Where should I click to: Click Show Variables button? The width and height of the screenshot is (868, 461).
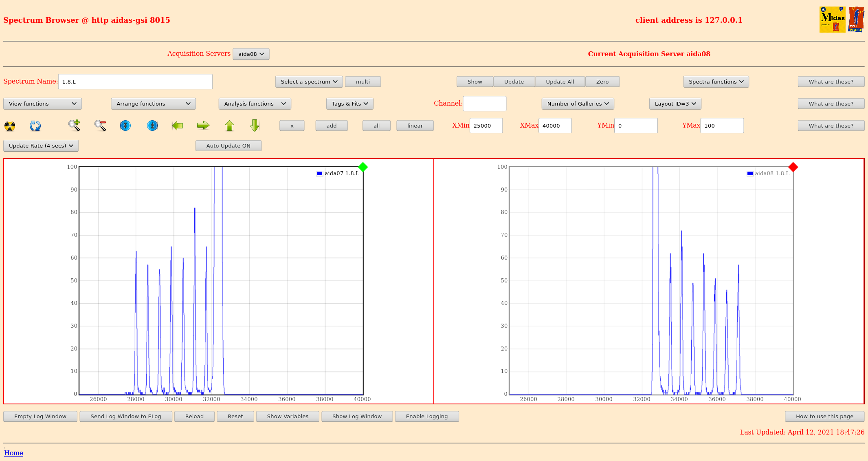point(288,417)
